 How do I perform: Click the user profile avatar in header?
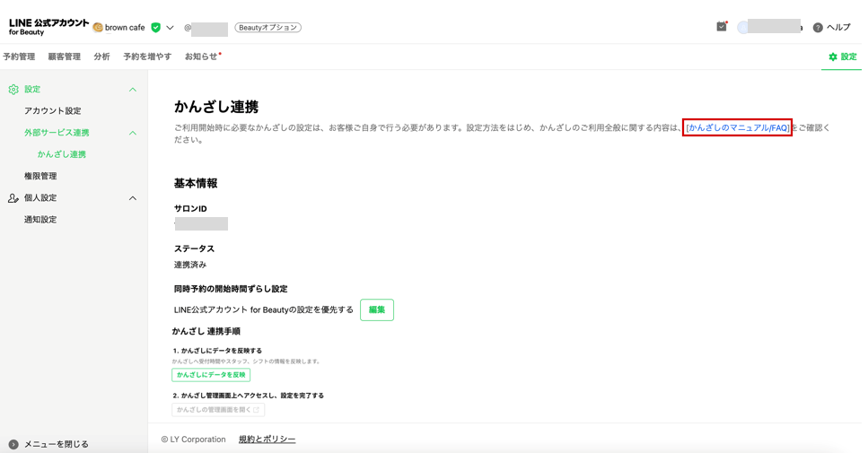[743, 27]
